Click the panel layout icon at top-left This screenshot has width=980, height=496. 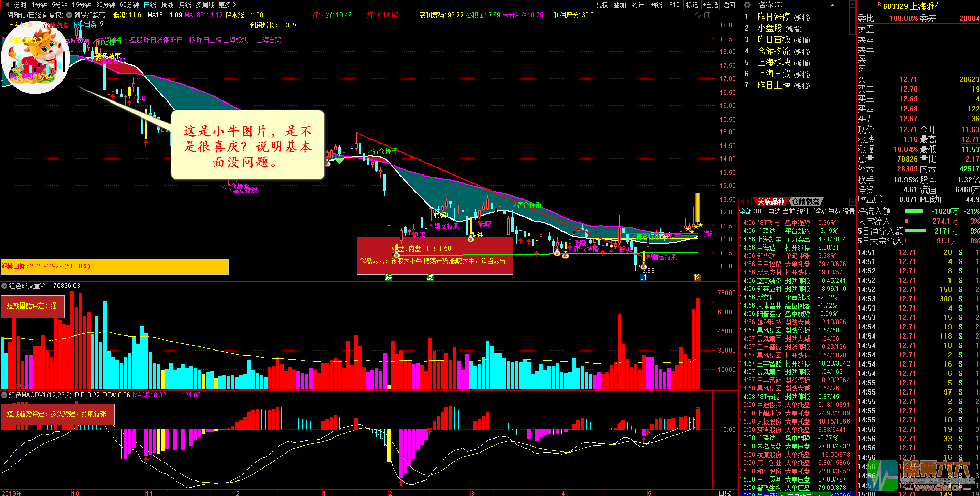pyautogui.click(x=6, y=5)
